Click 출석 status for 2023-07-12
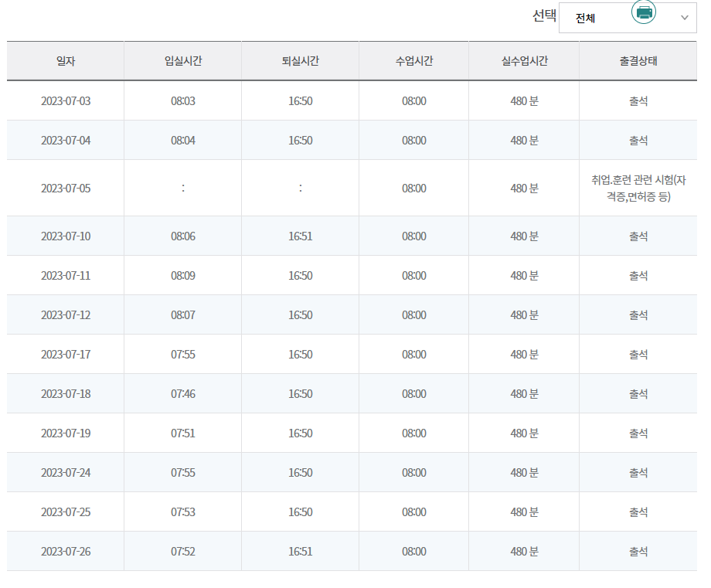Screen dimensions: 711x588 coord(638,315)
